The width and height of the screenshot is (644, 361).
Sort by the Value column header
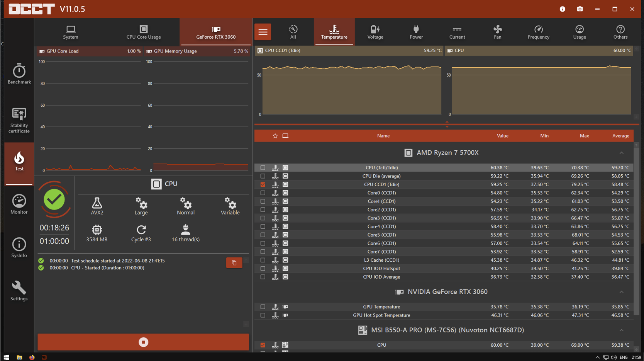click(x=502, y=136)
